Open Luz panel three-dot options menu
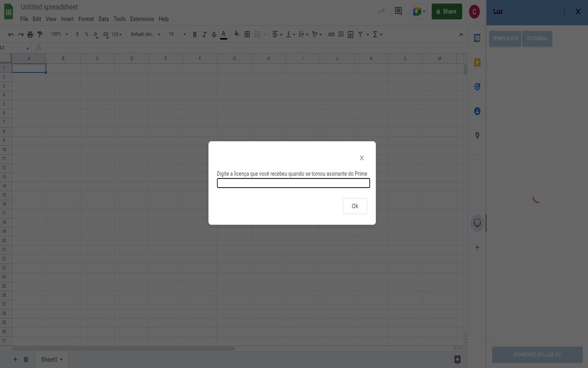 point(565,11)
